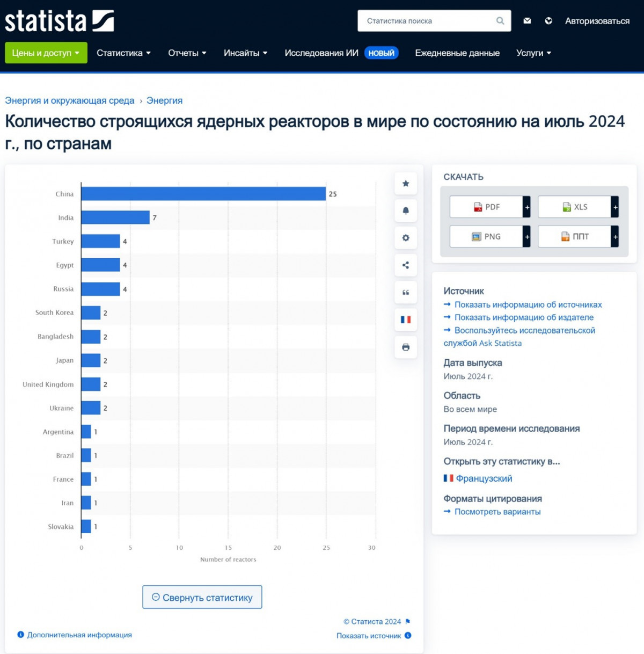Click Свернуть статистику button
Screen dimensions: 644x654
point(202,597)
